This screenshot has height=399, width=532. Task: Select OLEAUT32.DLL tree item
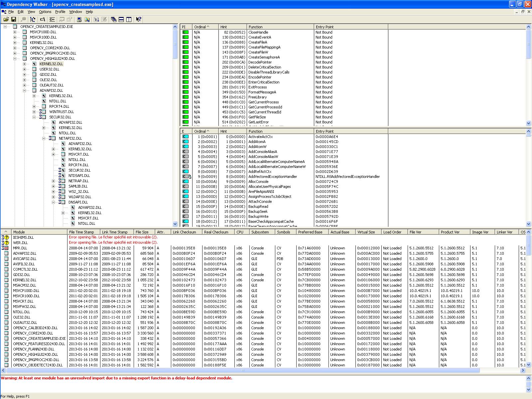point(52,85)
